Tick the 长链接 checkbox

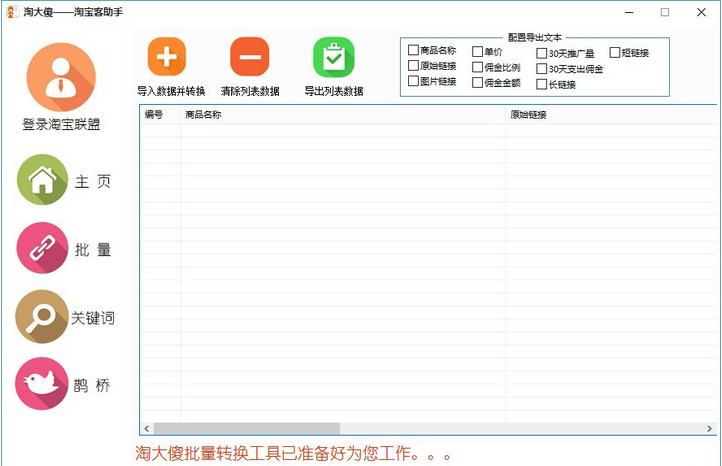[x=542, y=84]
